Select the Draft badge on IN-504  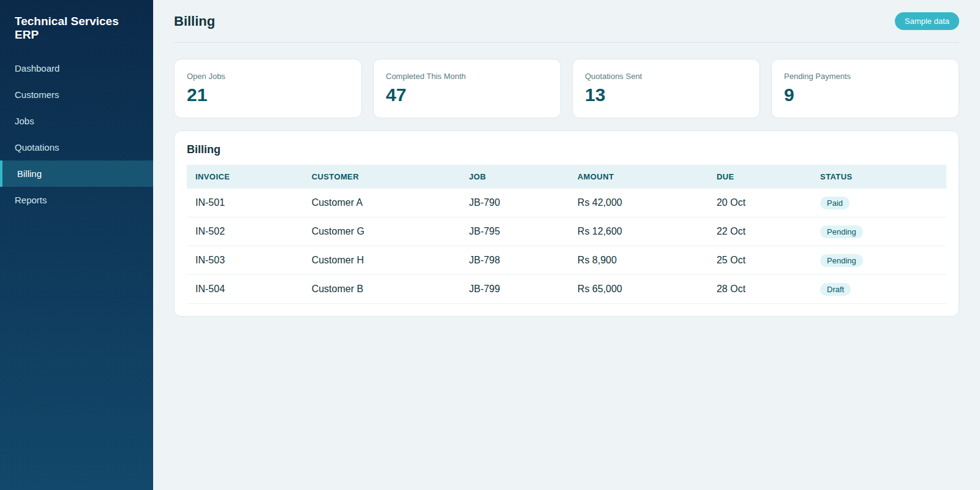(835, 290)
